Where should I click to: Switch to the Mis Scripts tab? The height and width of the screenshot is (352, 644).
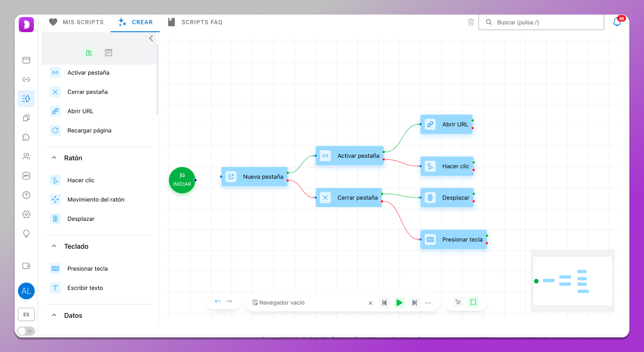pos(76,22)
